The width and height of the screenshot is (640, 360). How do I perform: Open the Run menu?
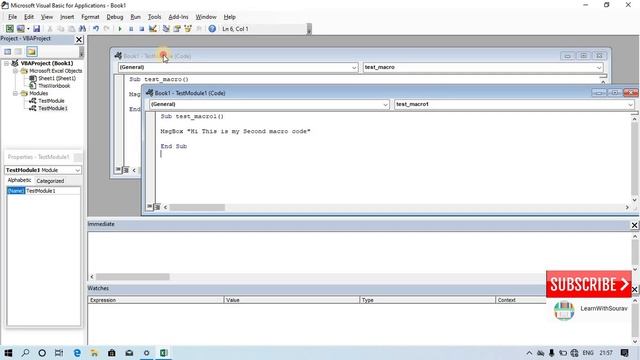pos(136,17)
